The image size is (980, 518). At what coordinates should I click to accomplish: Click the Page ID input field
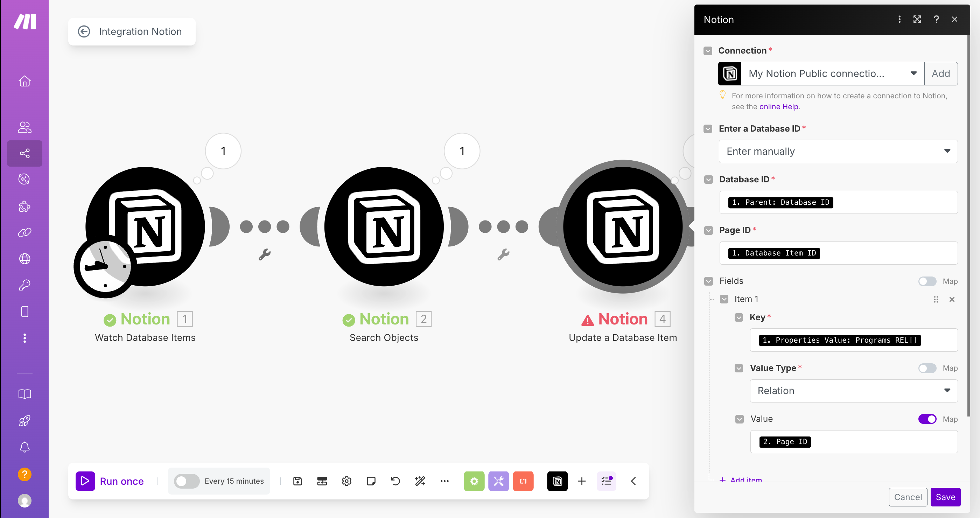coord(838,253)
